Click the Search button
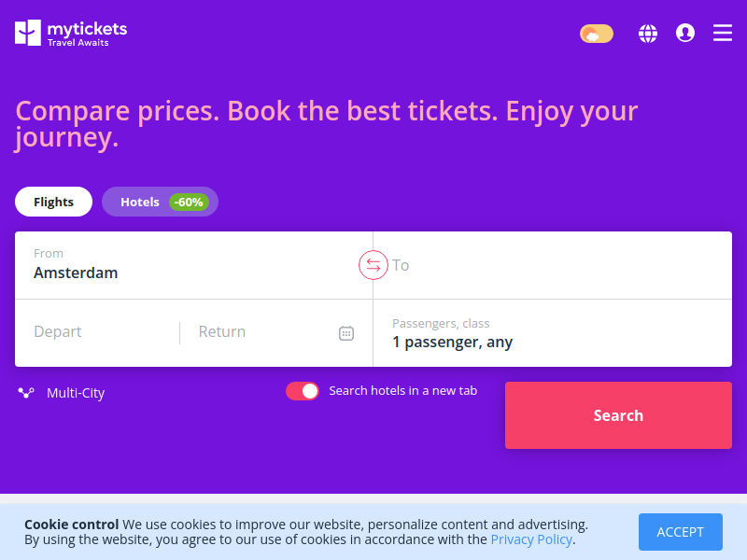This screenshot has width=747, height=560. (x=618, y=415)
